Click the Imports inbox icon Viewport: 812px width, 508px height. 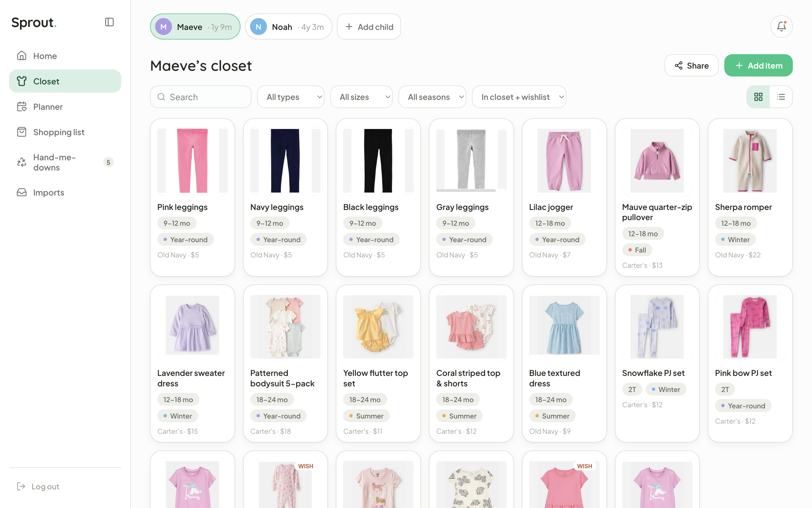pyautogui.click(x=22, y=192)
